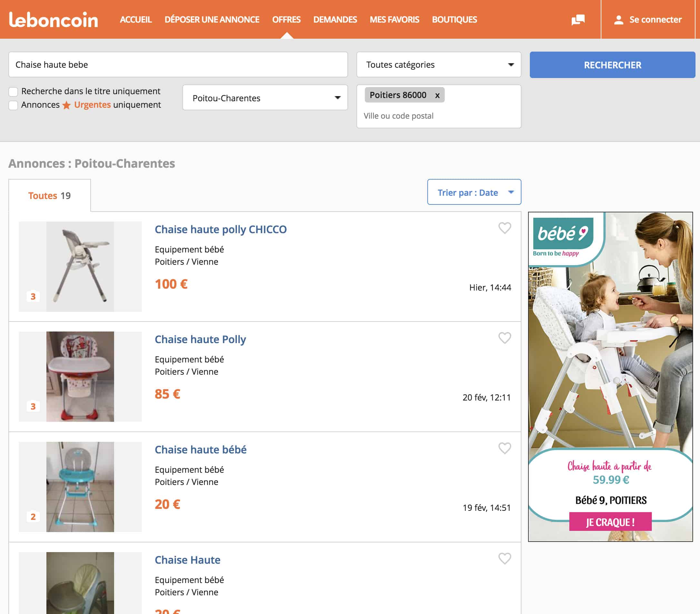Add Chaise Haute listing to favorites
The width and height of the screenshot is (700, 614).
coord(504,559)
